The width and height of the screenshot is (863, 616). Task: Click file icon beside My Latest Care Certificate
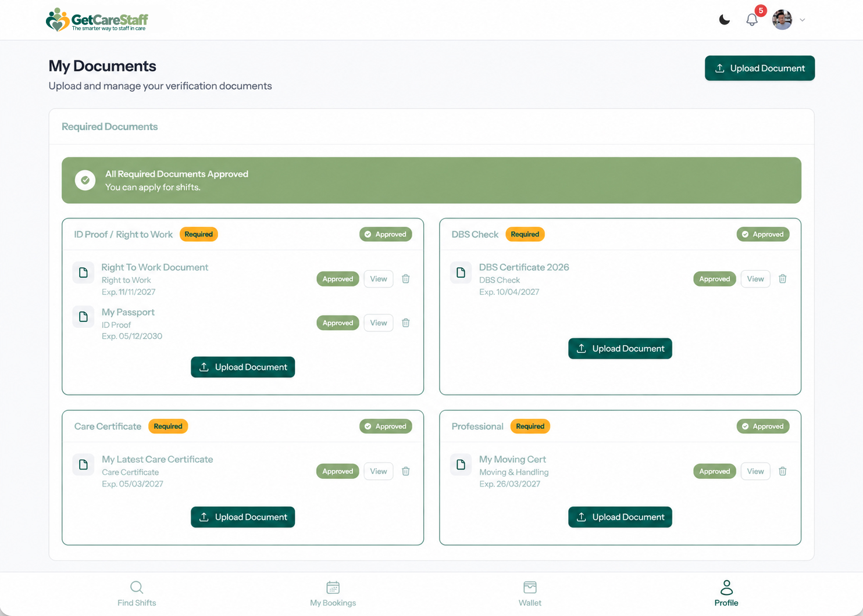click(83, 464)
